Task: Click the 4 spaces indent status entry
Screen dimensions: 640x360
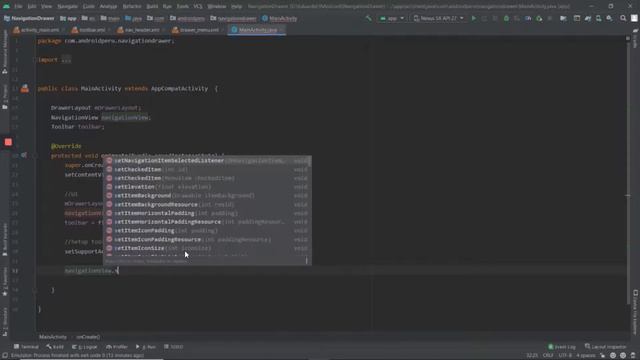Action: [x=586, y=356]
